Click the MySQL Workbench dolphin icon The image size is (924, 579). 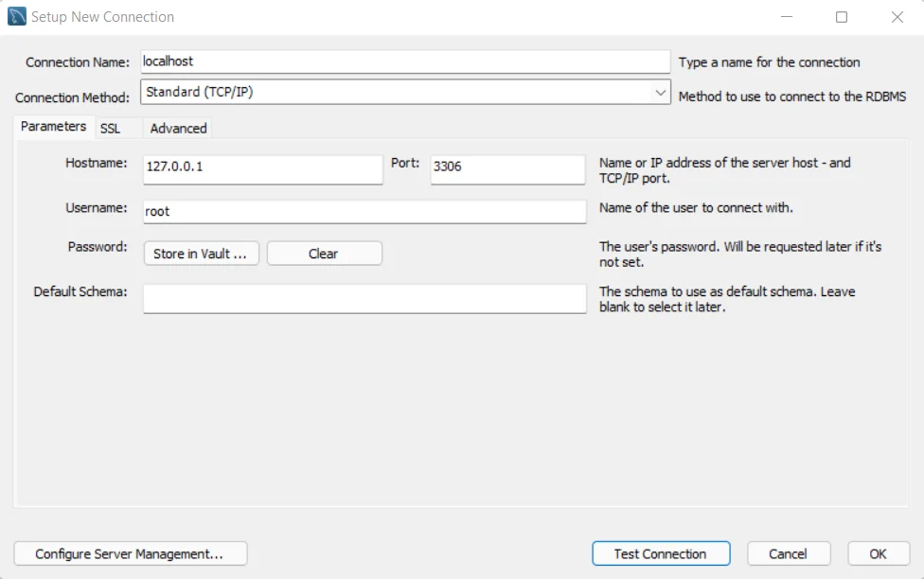[15, 16]
